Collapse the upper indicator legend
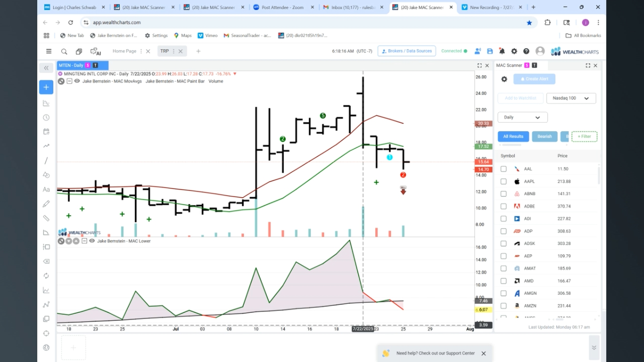Image resolution: width=644 pixels, height=362 pixels. click(69, 81)
